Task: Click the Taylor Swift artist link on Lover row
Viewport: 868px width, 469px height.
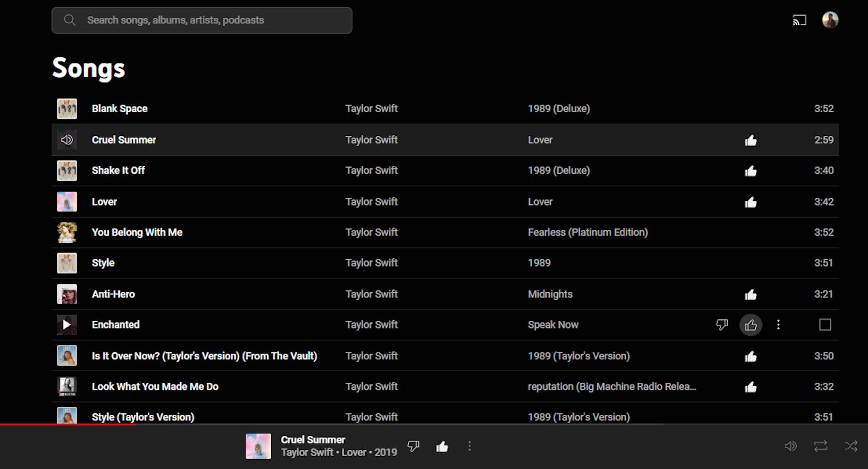Action: [371, 201]
